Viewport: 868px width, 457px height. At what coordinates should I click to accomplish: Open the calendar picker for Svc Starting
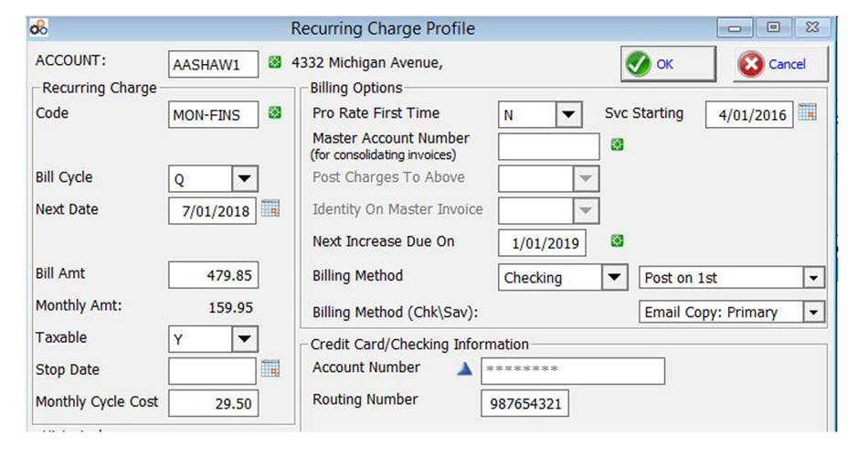(x=807, y=112)
